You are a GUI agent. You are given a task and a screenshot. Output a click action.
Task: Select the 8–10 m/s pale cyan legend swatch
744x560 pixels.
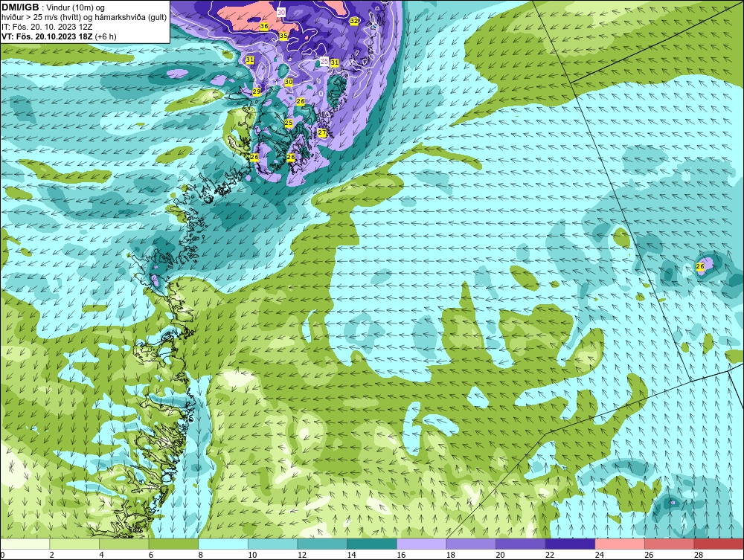223,544
